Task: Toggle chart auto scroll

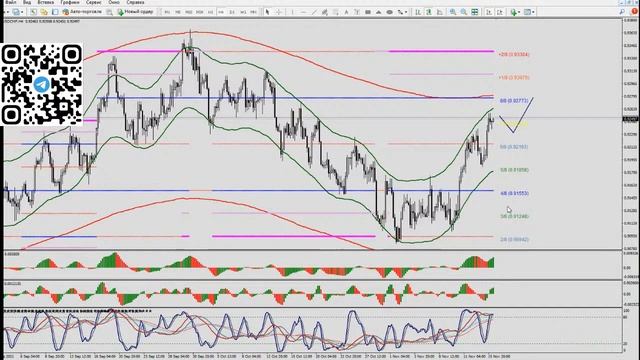Action: pos(489,12)
